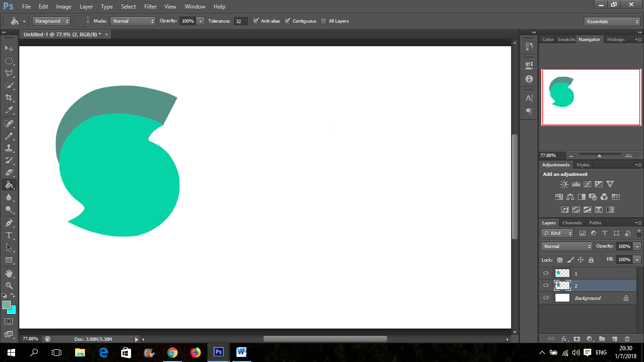Add a Color Balance adjustment
Viewport: 644px width, 362px height.
coord(570,197)
